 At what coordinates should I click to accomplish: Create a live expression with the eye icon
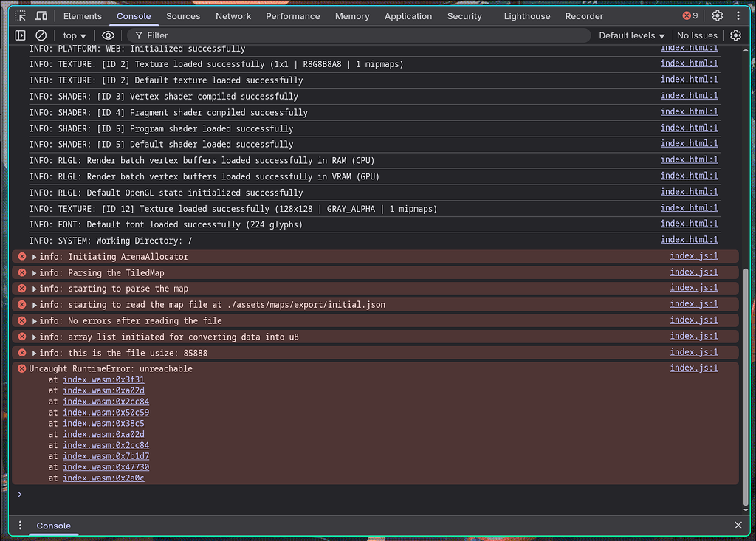pyautogui.click(x=108, y=35)
